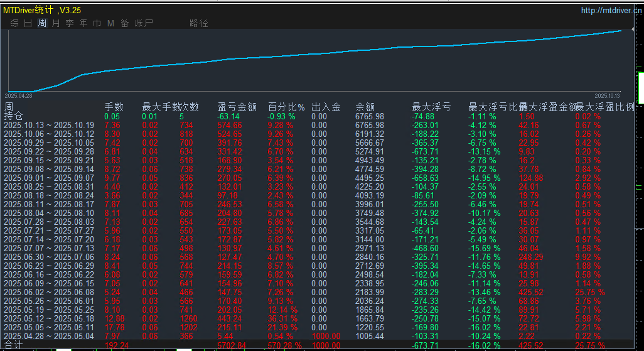Viewport: 644px width, 351px height.
Task: Select the 日 daily statistics tab
Action: point(28,23)
